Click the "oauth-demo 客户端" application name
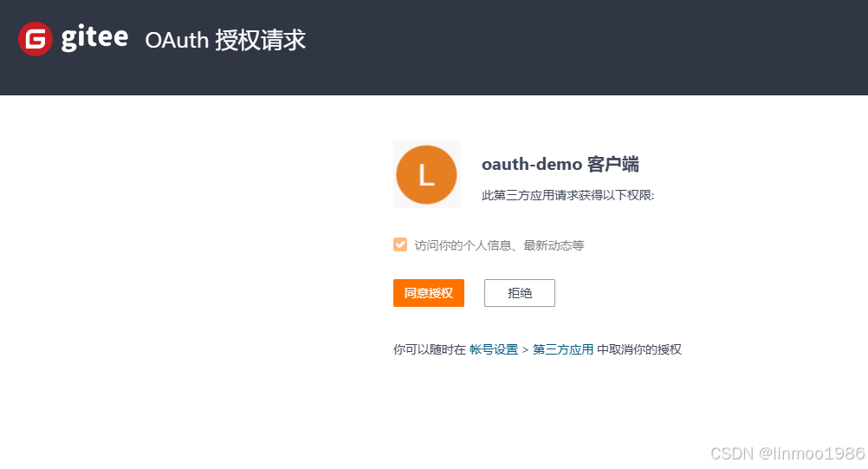Viewport: 868px width, 469px height. 560,165
